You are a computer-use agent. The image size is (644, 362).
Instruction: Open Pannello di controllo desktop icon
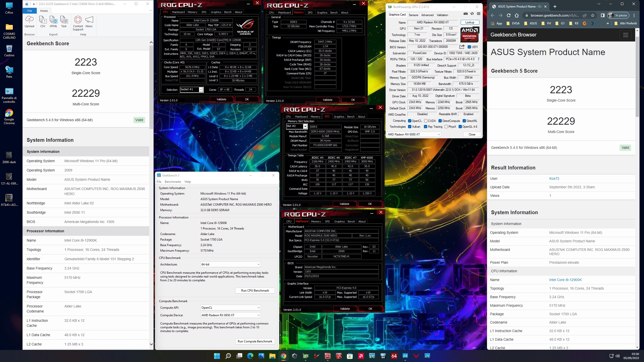pyautogui.click(x=9, y=96)
